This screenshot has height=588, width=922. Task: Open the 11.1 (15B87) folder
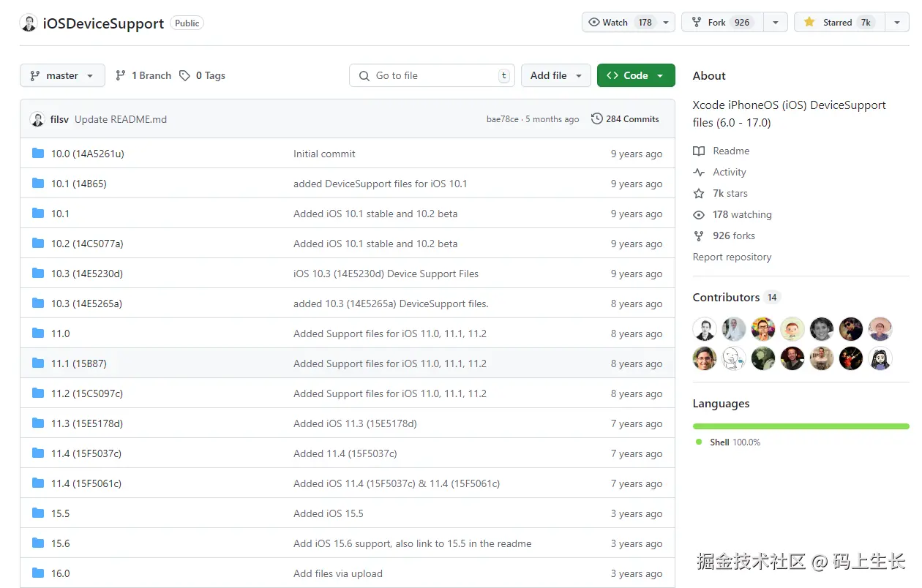pyautogui.click(x=78, y=363)
